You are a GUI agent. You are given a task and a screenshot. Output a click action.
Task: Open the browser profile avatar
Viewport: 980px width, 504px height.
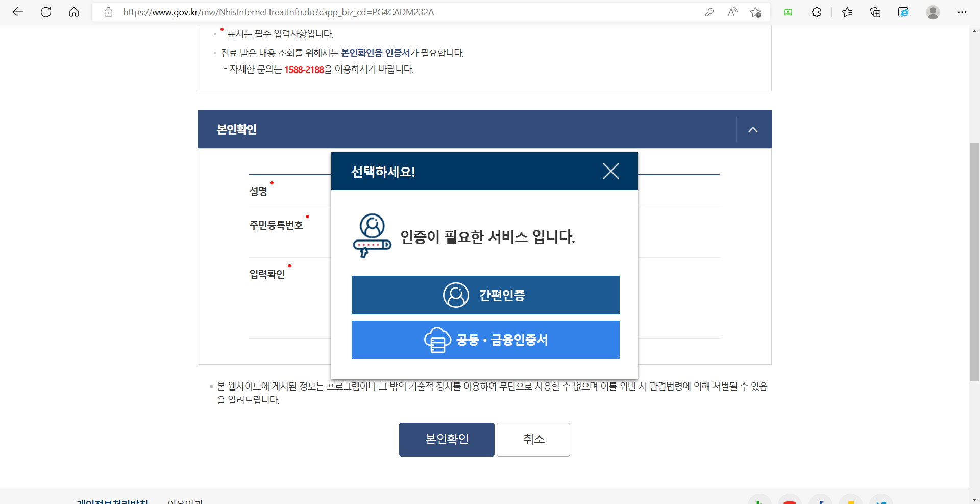click(933, 12)
